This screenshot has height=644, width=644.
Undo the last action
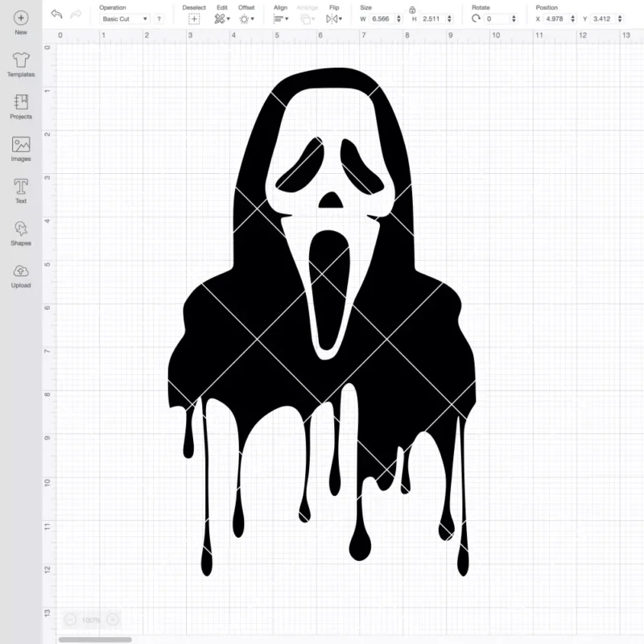pyautogui.click(x=56, y=14)
